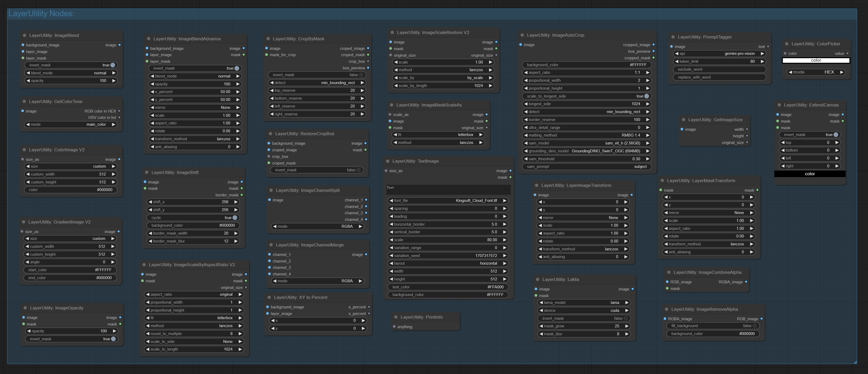Click the RGBA_image output socket on ImageCombineAlpha

tap(746, 282)
